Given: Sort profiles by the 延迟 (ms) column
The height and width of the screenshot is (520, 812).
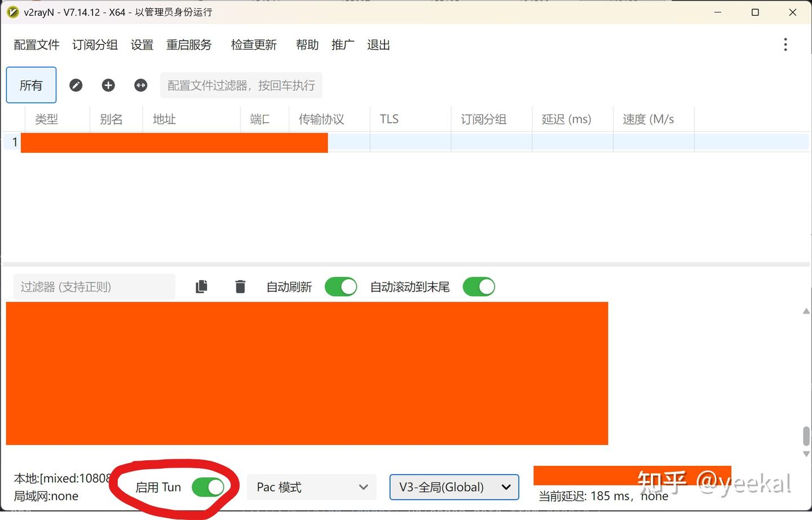Looking at the screenshot, I should 567,119.
